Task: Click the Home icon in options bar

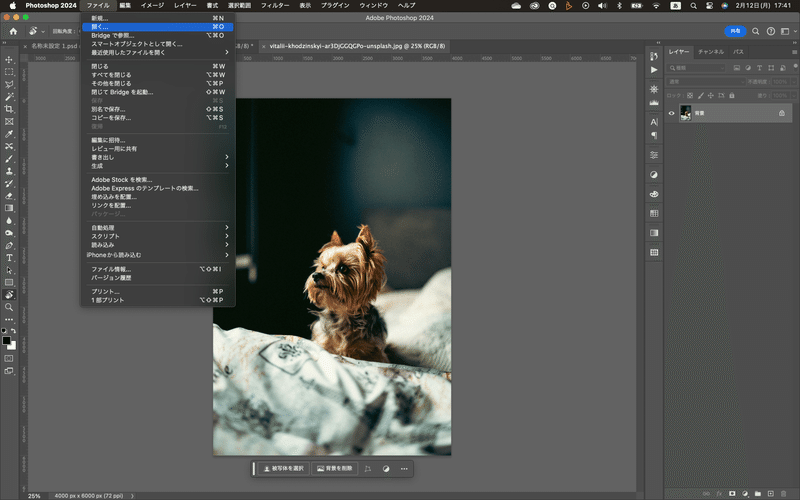Action: coord(13,32)
